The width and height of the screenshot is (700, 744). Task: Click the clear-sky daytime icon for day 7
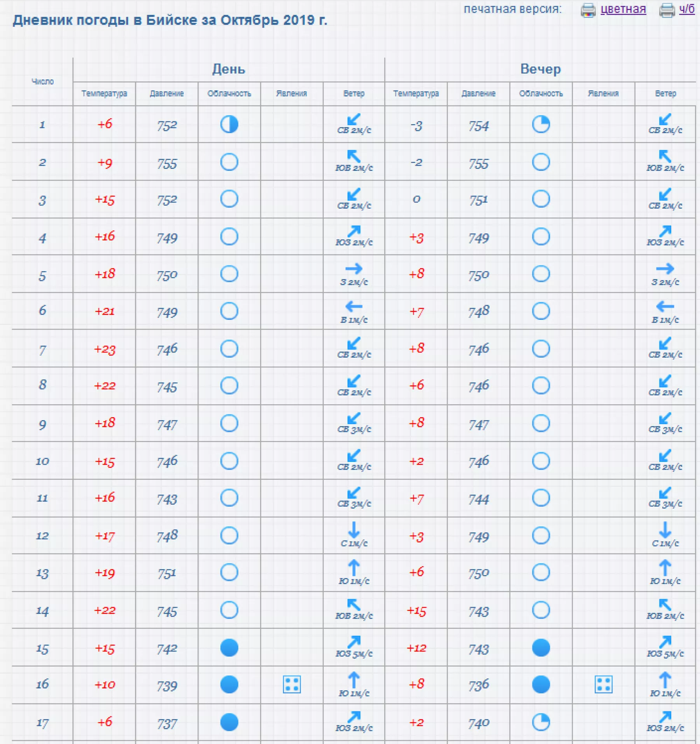point(229,349)
